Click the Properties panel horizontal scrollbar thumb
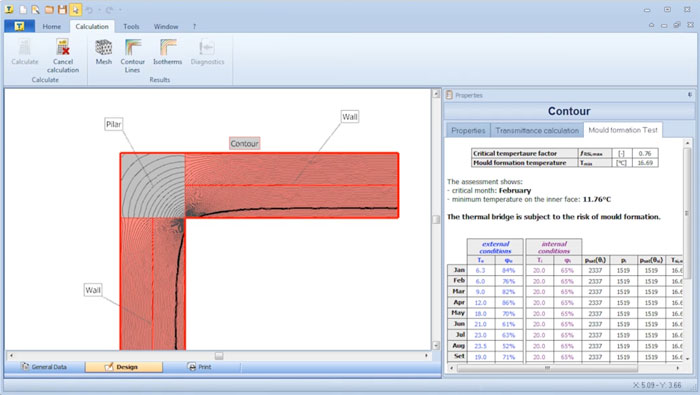 pos(547,368)
